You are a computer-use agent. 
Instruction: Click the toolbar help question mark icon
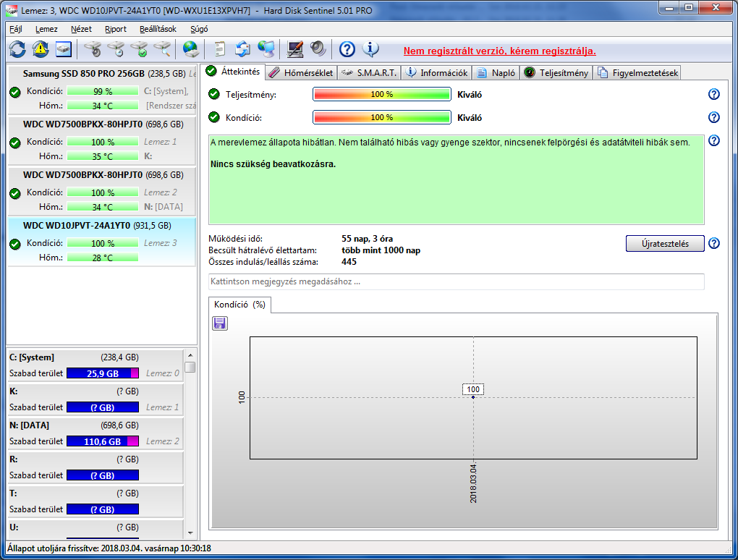(x=347, y=49)
